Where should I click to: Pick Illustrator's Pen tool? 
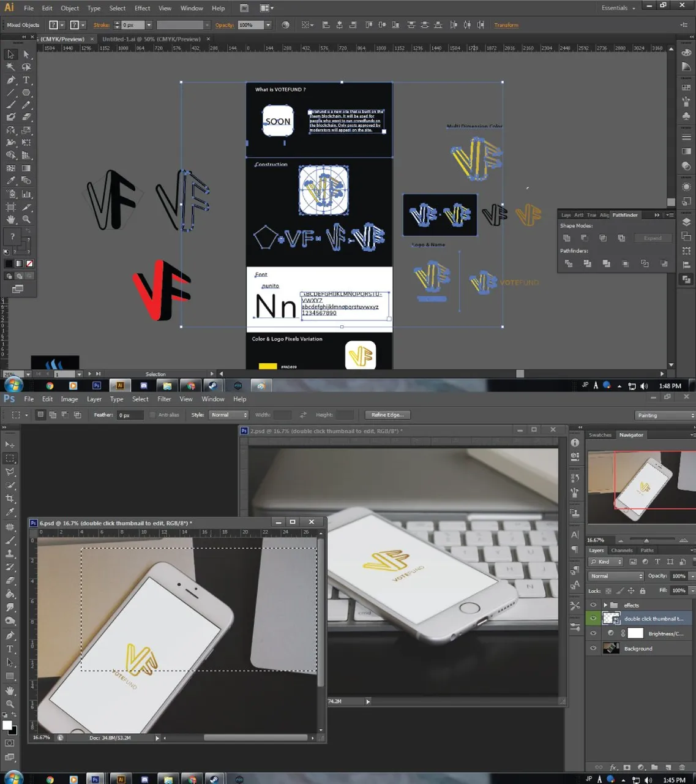click(x=11, y=80)
